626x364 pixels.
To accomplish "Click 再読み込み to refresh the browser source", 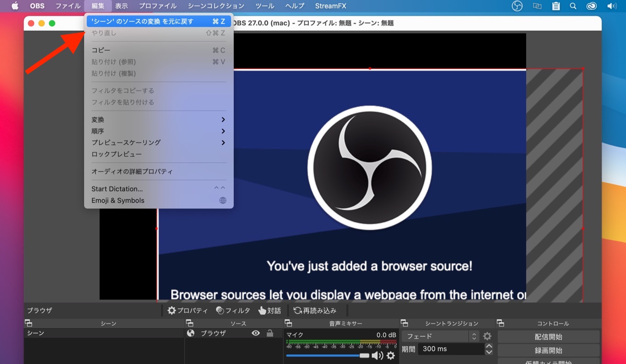I will click(x=315, y=311).
